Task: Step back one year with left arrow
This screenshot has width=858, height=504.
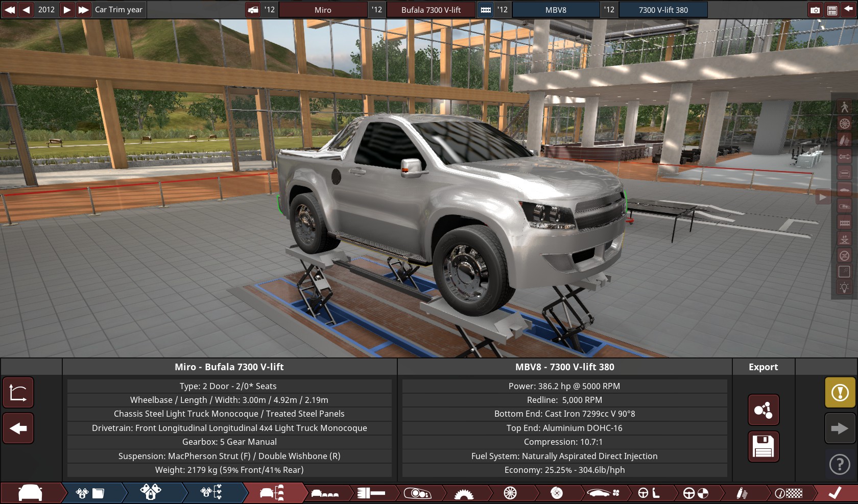Action: (26, 10)
